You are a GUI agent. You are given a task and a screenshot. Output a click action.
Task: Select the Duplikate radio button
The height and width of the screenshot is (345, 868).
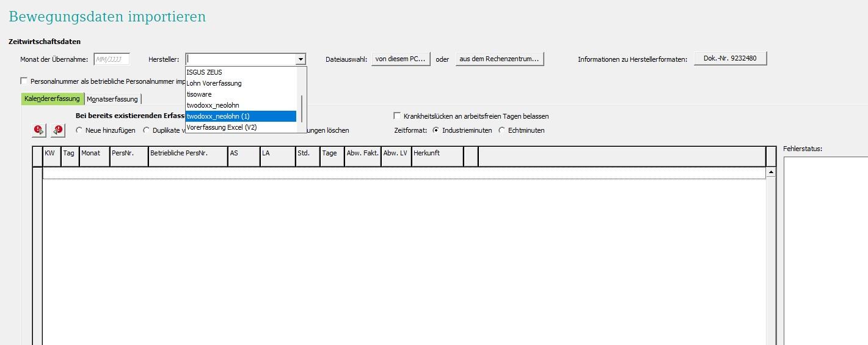[147, 130]
